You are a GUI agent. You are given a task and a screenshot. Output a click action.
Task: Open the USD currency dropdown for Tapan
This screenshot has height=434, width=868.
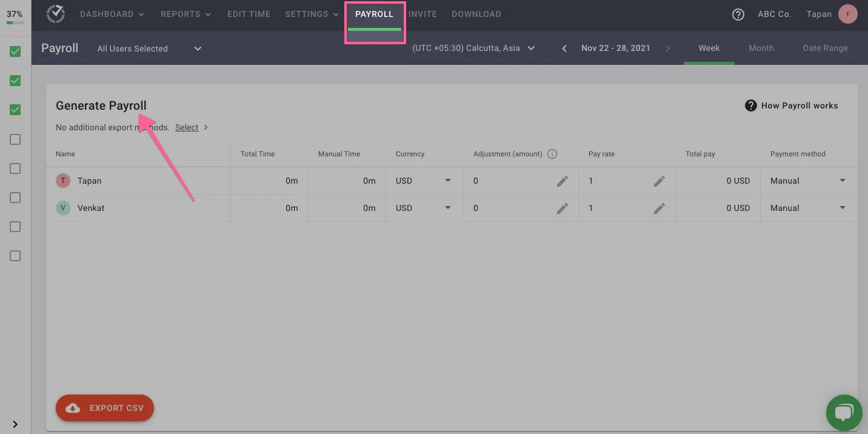click(424, 181)
